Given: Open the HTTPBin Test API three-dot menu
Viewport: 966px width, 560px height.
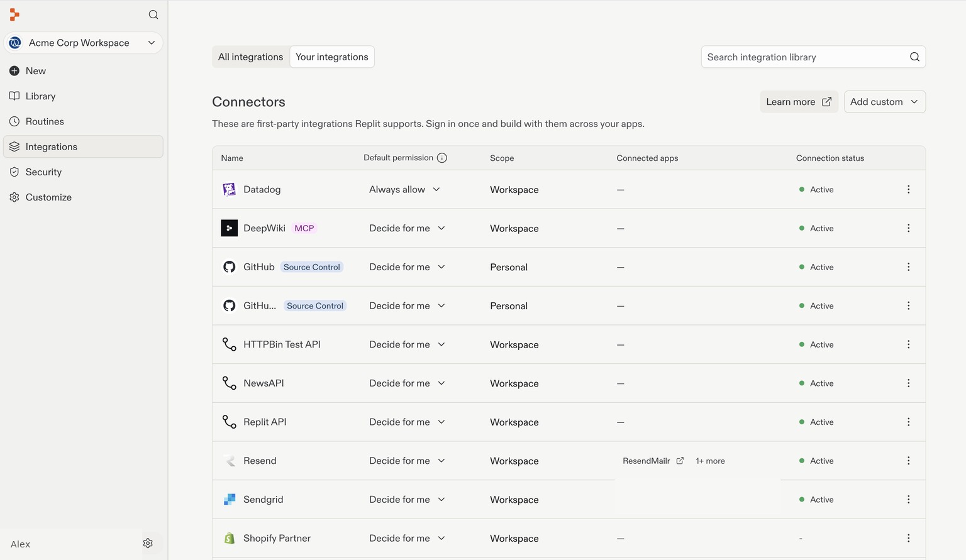Looking at the screenshot, I should point(908,344).
